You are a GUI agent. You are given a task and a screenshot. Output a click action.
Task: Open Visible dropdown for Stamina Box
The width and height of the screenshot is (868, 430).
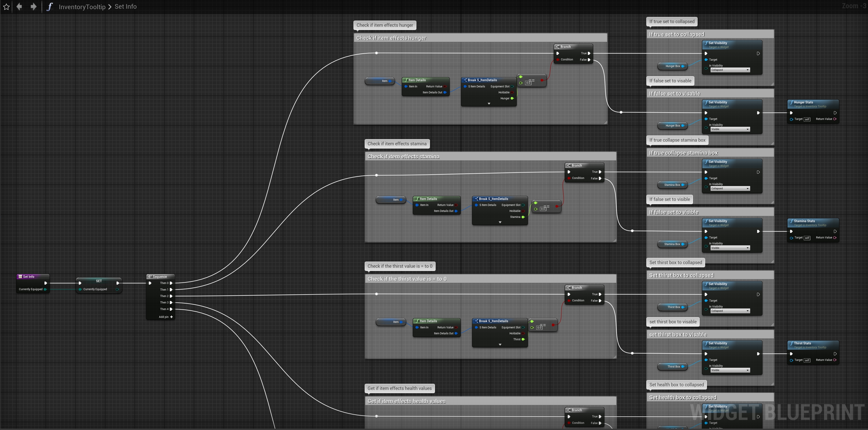coord(730,248)
